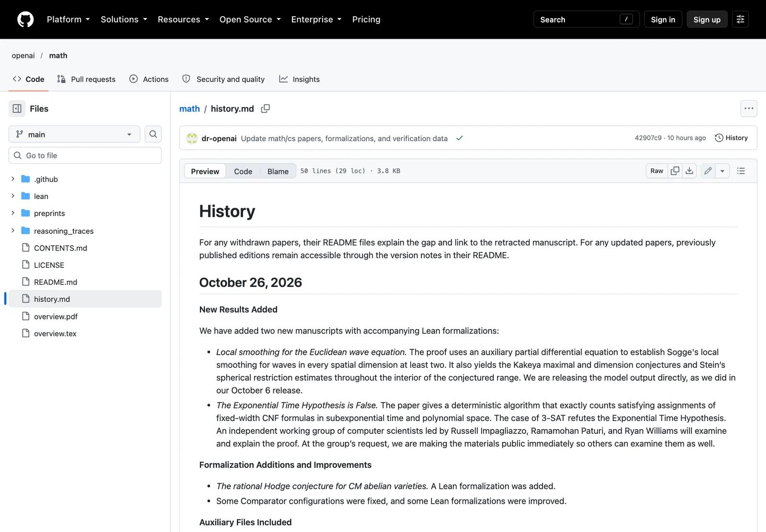
Task: Switch to the Actions tab
Action: click(149, 79)
